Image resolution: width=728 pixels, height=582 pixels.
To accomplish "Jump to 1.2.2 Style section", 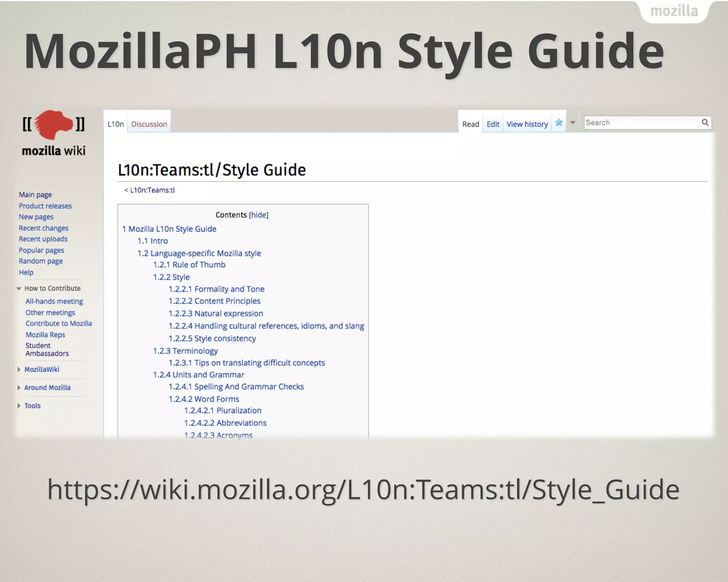I will (171, 277).
